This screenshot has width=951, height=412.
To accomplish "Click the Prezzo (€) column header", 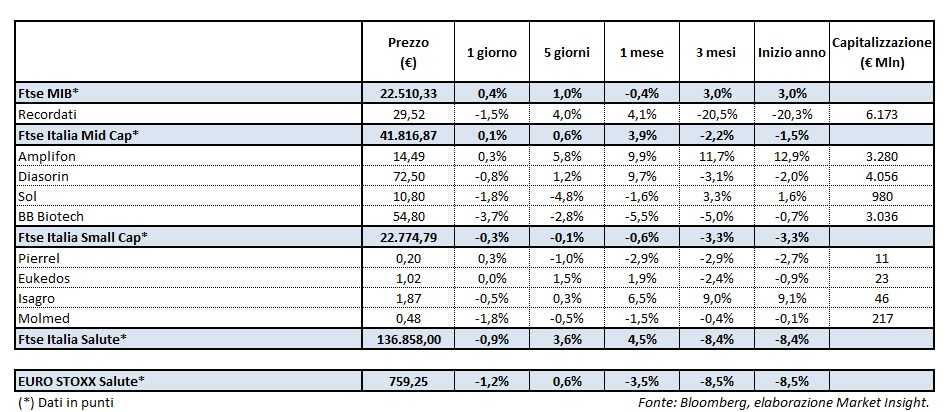I will [x=407, y=51].
